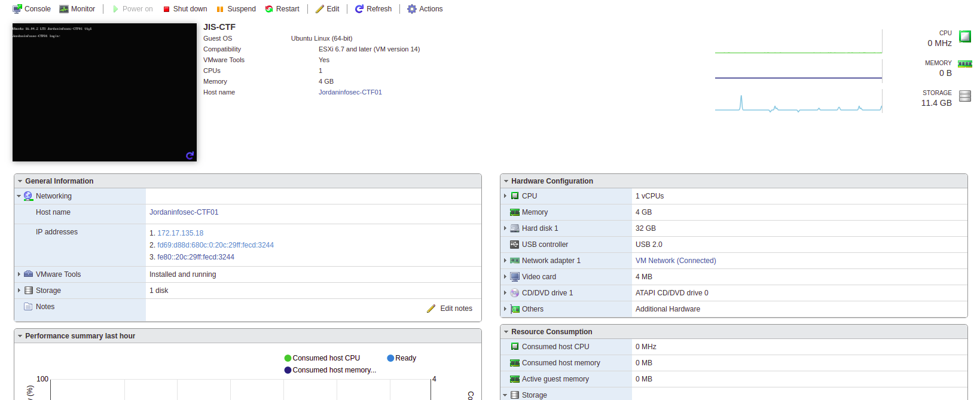This screenshot has width=980, height=400.
Task: Edit the VM settings
Action: point(327,9)
